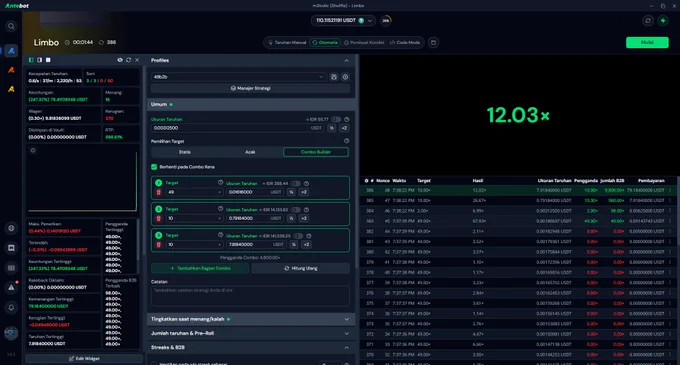Open the search icon in left sidebar
The width and height of the screenshot is (680, 365).
click(x=11, y=26)
